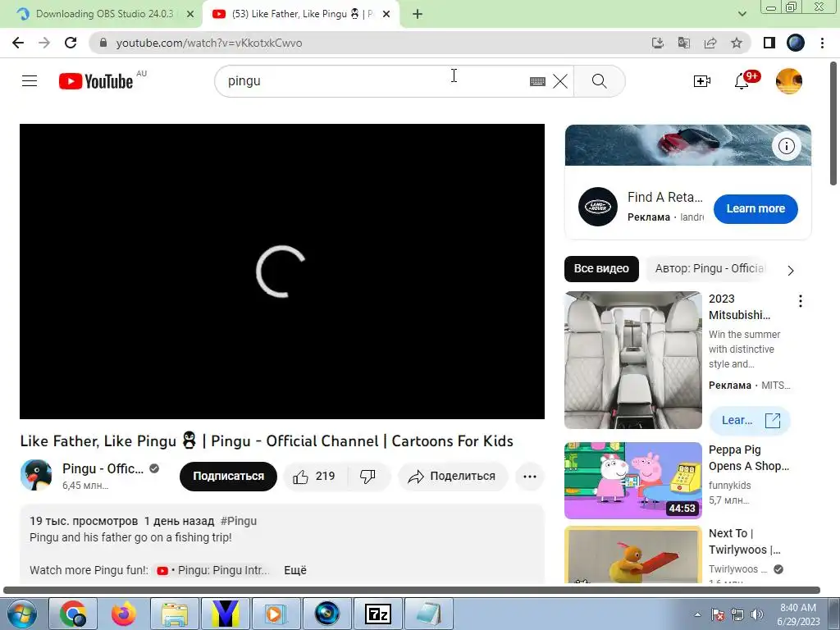Open Chrome from the taskbar
Image resolution: width=840 pixels, height=630 pixels.
(x=73, y=614)
